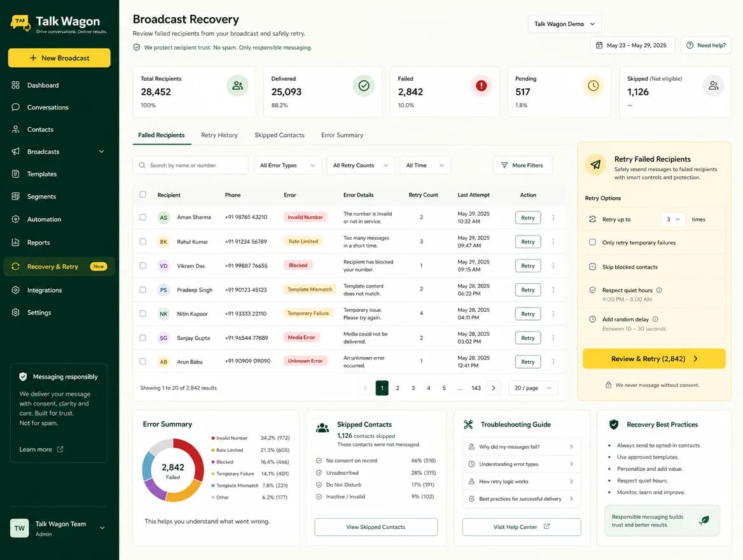Go to page 143 of results

[x=476, y=388]
